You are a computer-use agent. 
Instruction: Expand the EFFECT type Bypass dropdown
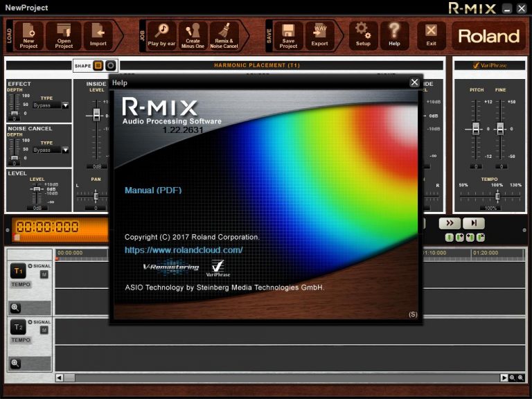click(66, 105)
